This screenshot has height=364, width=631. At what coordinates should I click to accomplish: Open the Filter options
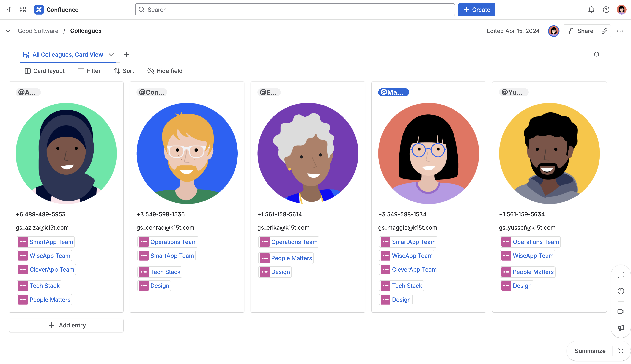[x=89, y=71]
